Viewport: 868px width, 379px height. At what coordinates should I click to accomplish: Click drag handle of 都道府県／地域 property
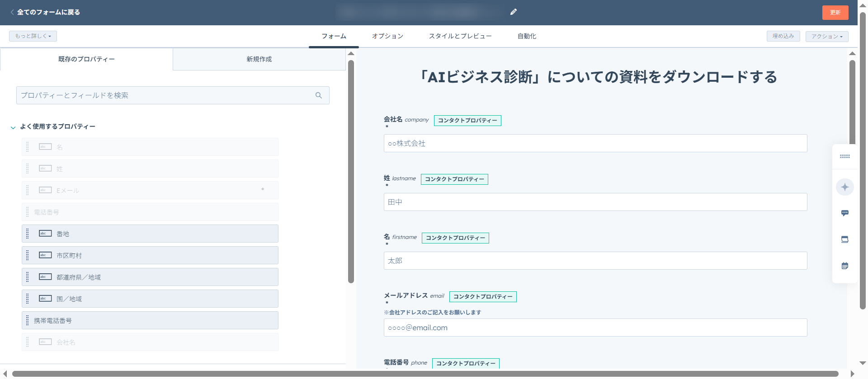pyautogui.click(x=28, y=277)
